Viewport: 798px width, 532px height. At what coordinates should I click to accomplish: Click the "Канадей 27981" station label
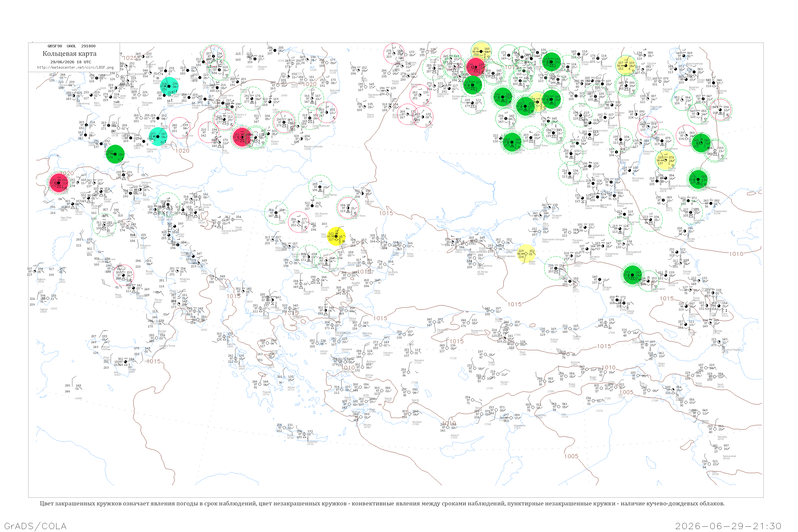tap(667, 90)
